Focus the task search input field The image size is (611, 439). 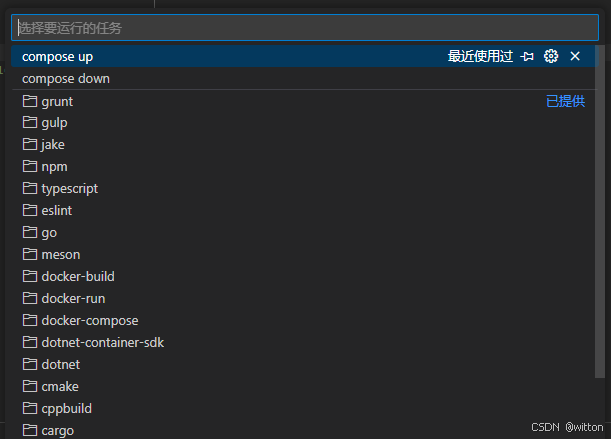click(300, 28)
